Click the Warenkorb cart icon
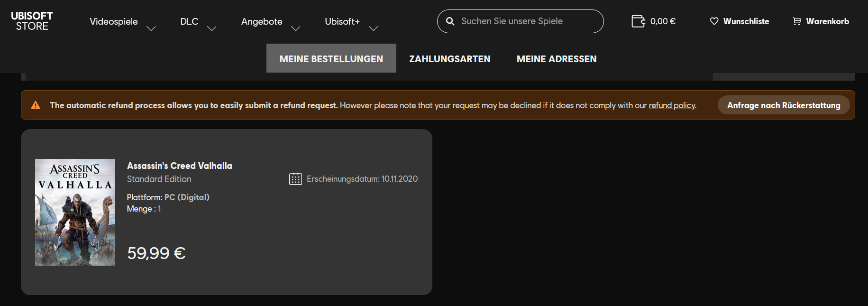Viewport: 868px width, 306px height. (797, 21)
